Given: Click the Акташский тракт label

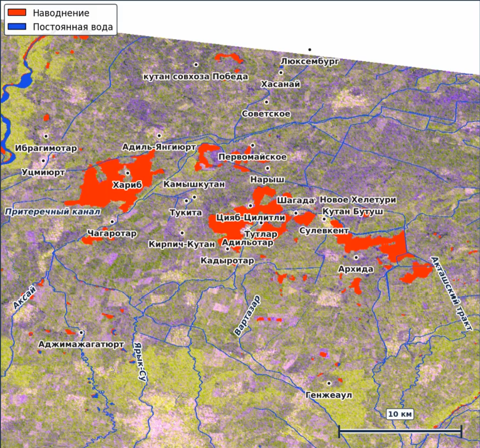Looking at the screenshot, I should tap(452, 294).
